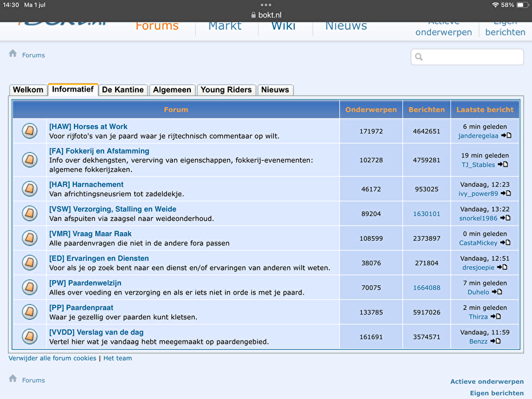
Task: Tap the three-dot multitasking menu at top
Action: [266, 5]
